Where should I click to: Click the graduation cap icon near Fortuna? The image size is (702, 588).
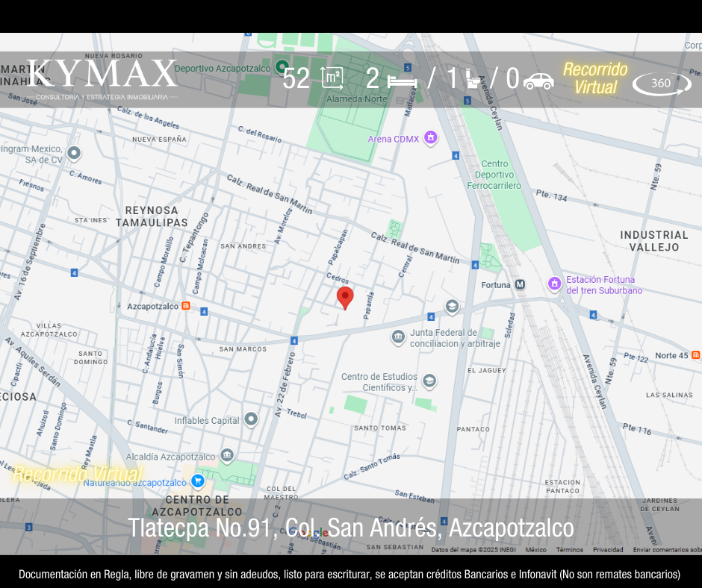pyautogui.click(x=452, y=307)
